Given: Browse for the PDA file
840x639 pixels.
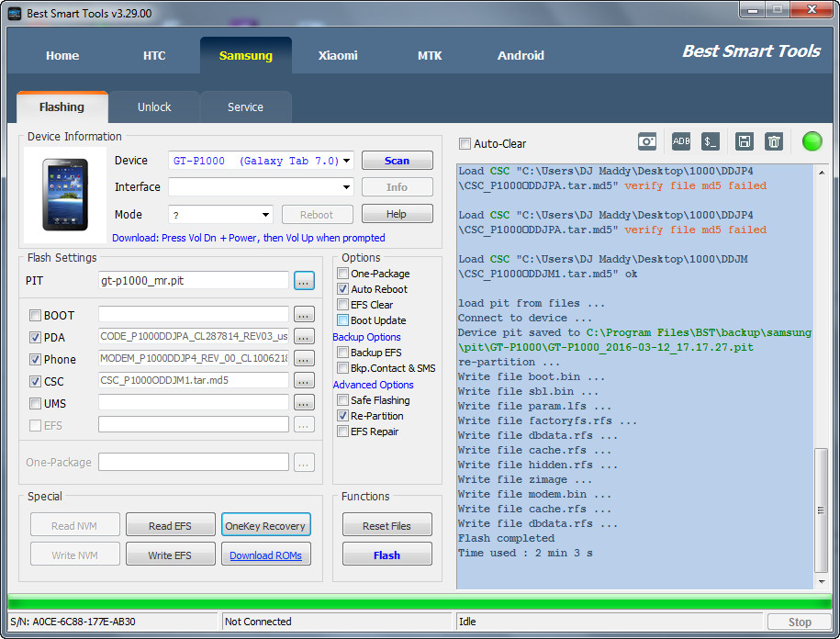Looking at the screenshot, I should tap(304, 337).
